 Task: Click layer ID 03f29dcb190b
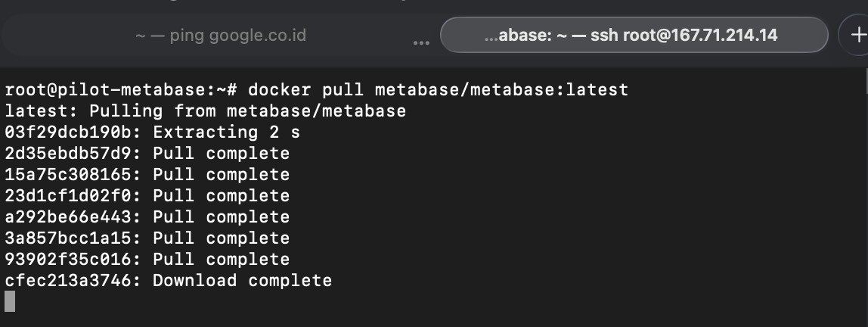[73, 132]
